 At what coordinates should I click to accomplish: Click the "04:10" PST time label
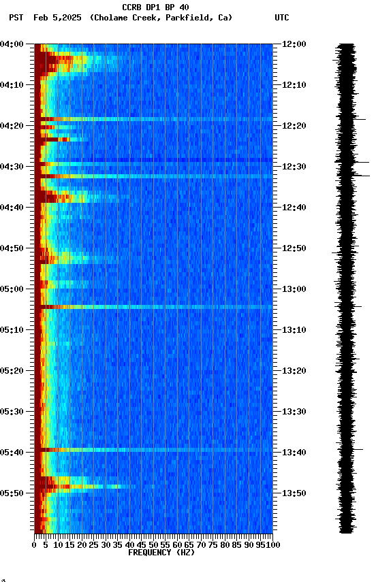[12, 85]
